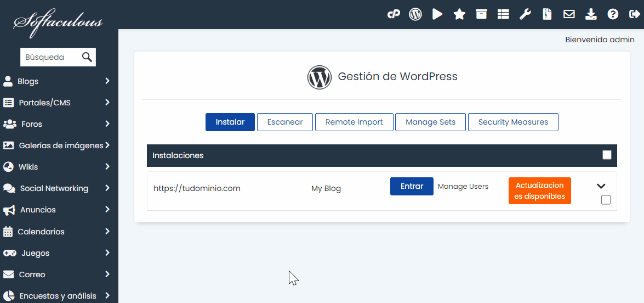Click the Remote Import button

click(354, 122)
